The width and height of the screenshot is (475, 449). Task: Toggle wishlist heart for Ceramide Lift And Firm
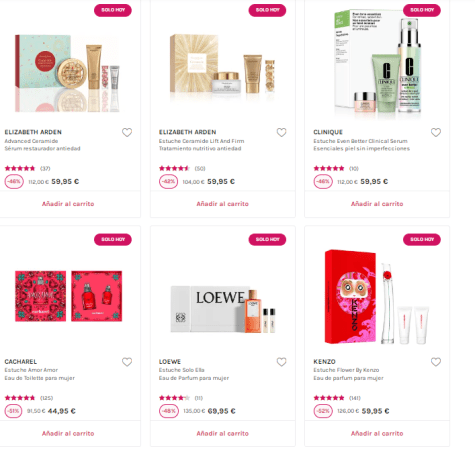281,132
